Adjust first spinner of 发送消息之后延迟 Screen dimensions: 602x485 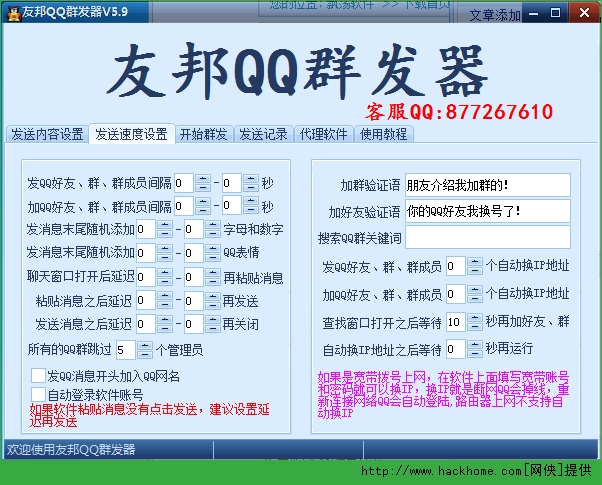click(165, 324)
